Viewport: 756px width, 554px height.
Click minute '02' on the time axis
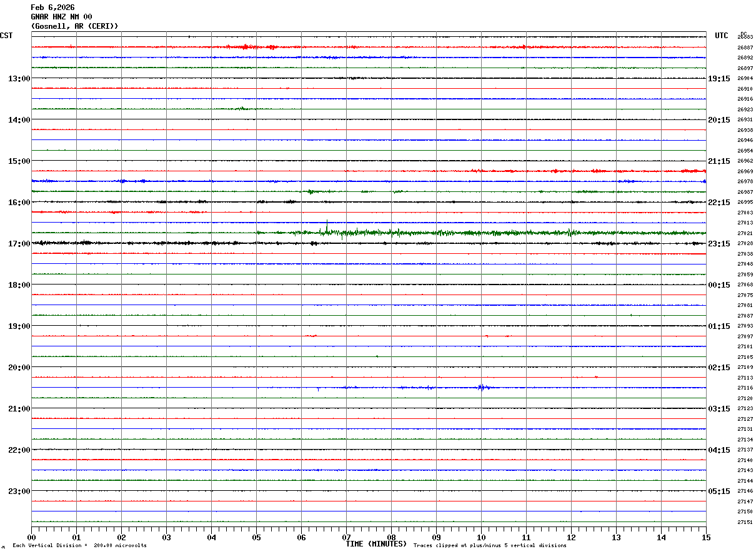coord(121,537)
